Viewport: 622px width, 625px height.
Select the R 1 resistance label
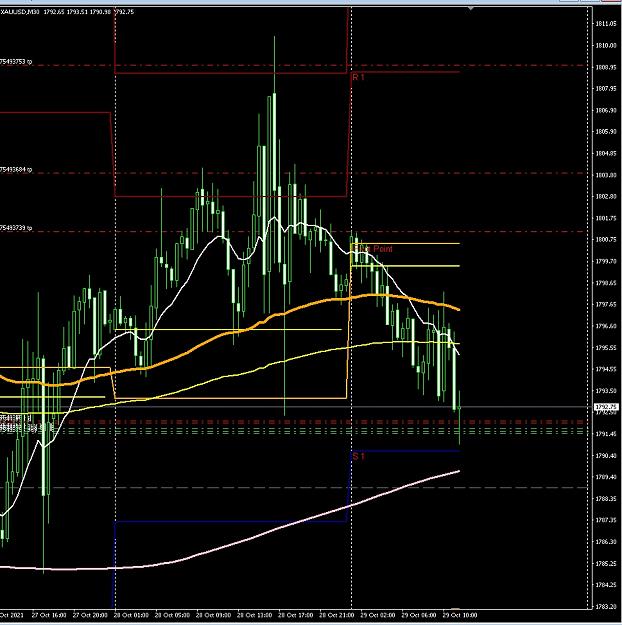coord(358,77)
